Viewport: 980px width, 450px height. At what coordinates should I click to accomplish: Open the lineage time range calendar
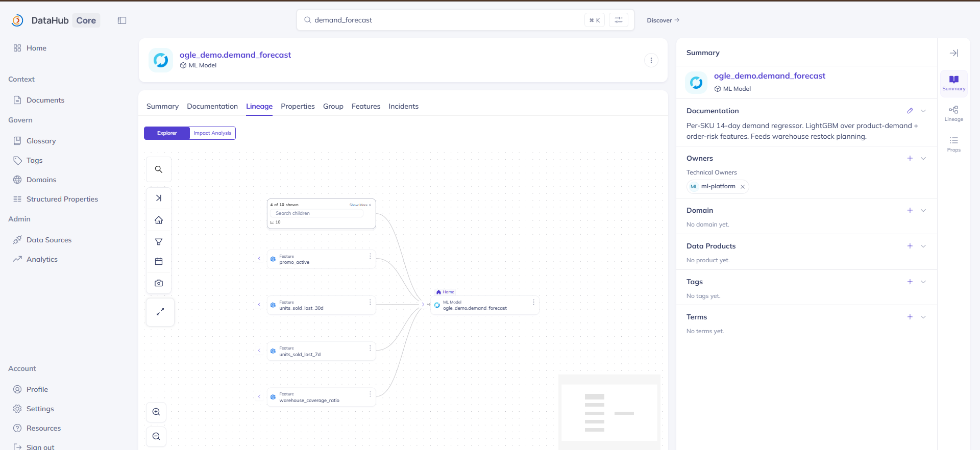[159, 261]
